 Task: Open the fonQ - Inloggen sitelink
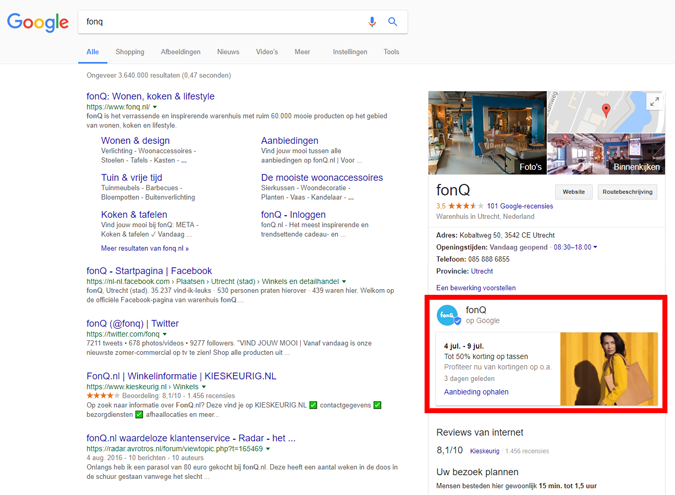pos(293,215)
